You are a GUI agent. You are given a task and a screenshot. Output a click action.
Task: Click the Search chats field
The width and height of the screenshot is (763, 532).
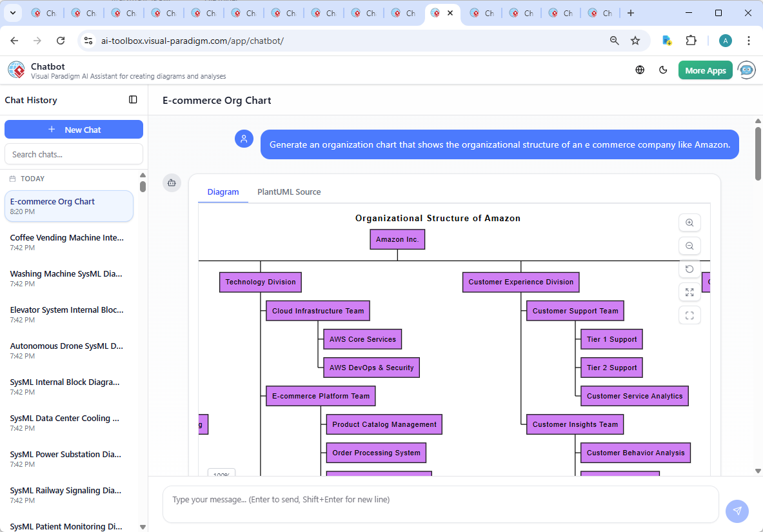pos(74,153)
